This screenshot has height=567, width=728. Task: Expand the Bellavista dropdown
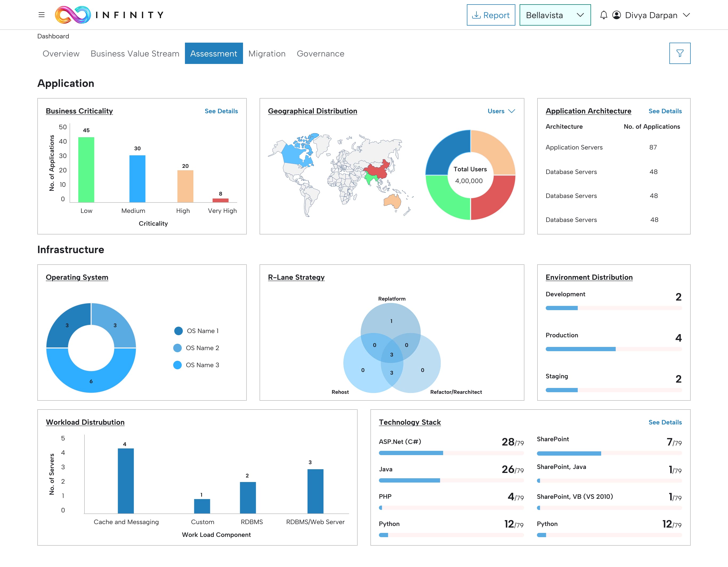tap(580, 15)
